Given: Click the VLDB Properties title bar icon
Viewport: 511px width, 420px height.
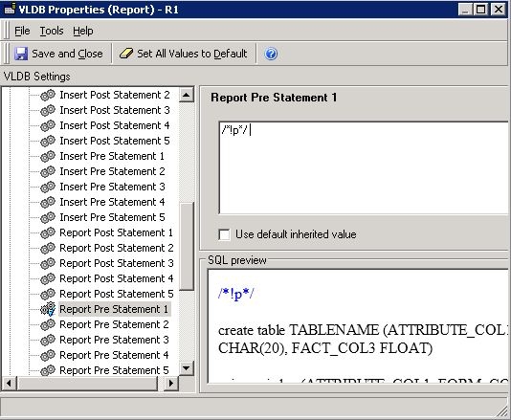Looking at the screenshot, I should coord(10,10).
